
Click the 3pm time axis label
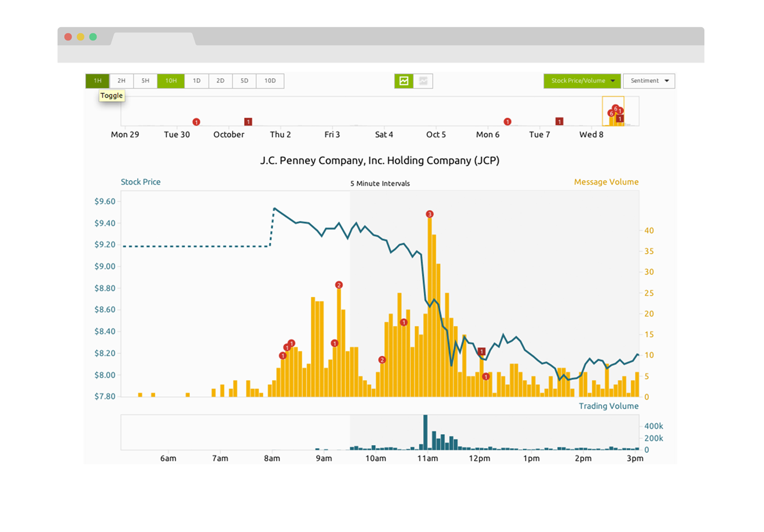(635, 458)
